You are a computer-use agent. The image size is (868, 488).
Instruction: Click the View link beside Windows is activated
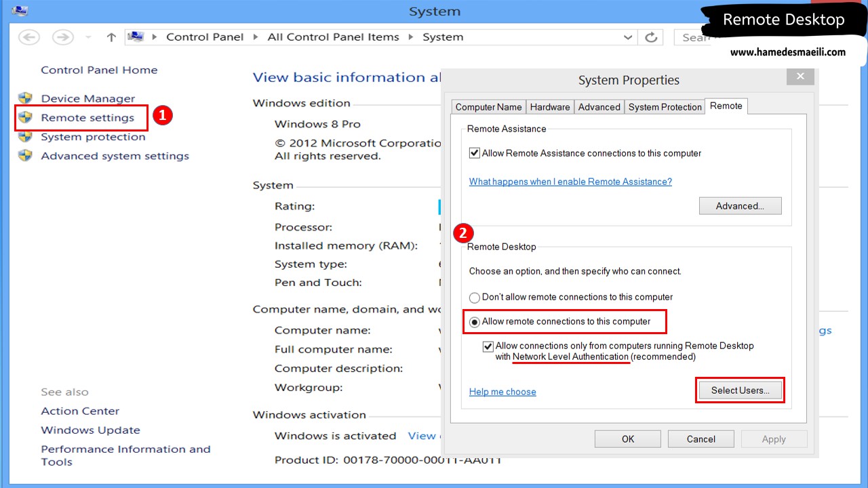tap(422, 436)
